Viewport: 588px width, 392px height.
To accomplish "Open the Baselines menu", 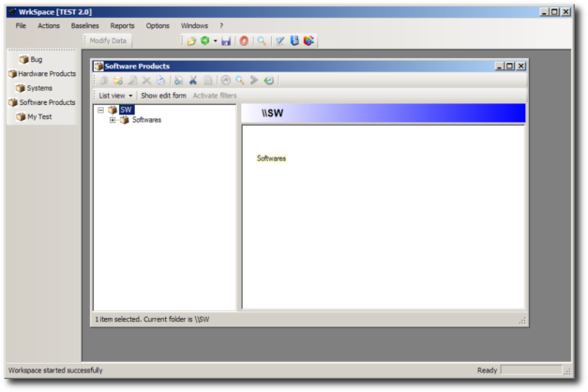I will tap(85, 25).
